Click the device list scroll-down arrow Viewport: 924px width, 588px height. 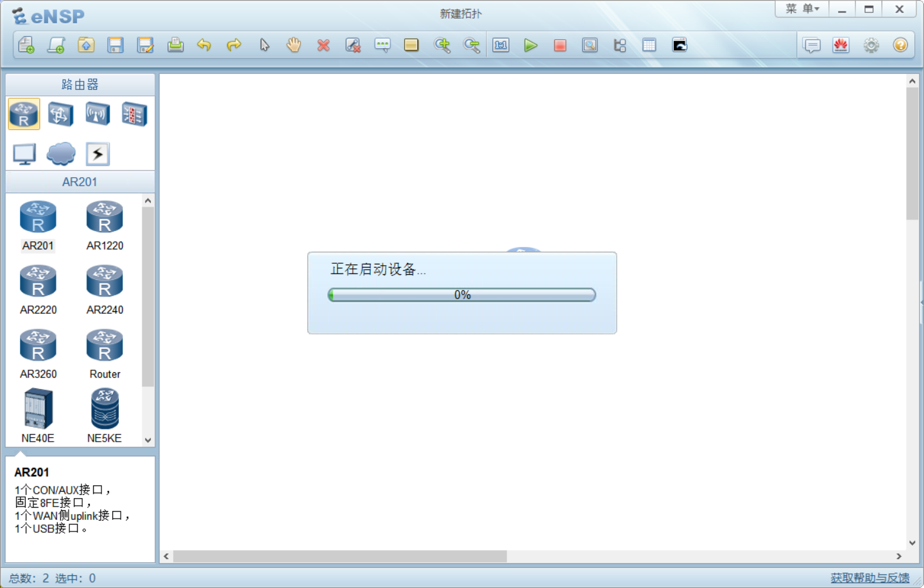pyautogui.click(x=148, y=440)
